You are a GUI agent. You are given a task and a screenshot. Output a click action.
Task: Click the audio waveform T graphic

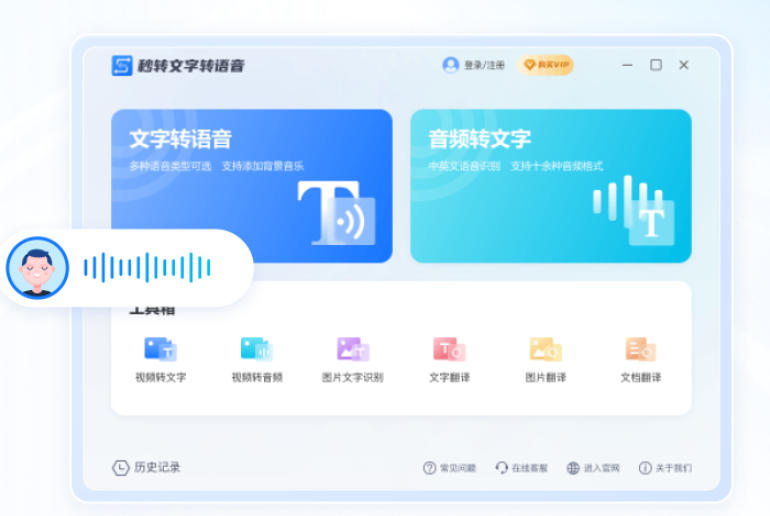point(634,210)
